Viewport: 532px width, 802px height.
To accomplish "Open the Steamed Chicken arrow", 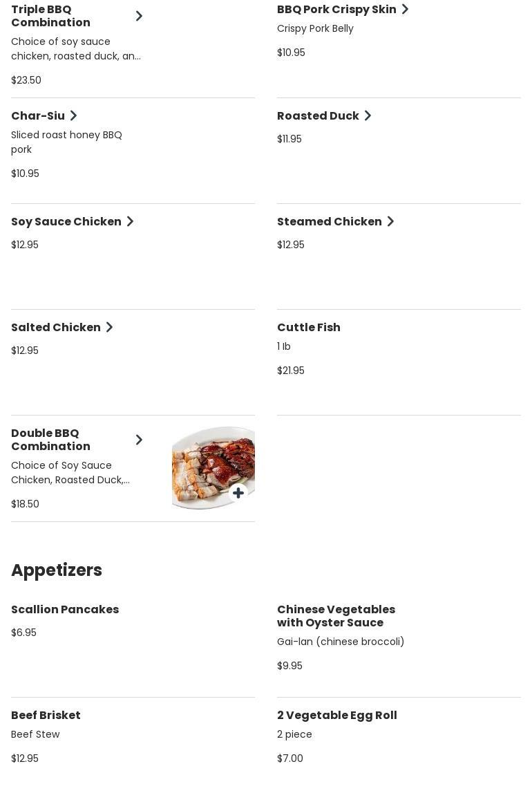I will point(391,221).
